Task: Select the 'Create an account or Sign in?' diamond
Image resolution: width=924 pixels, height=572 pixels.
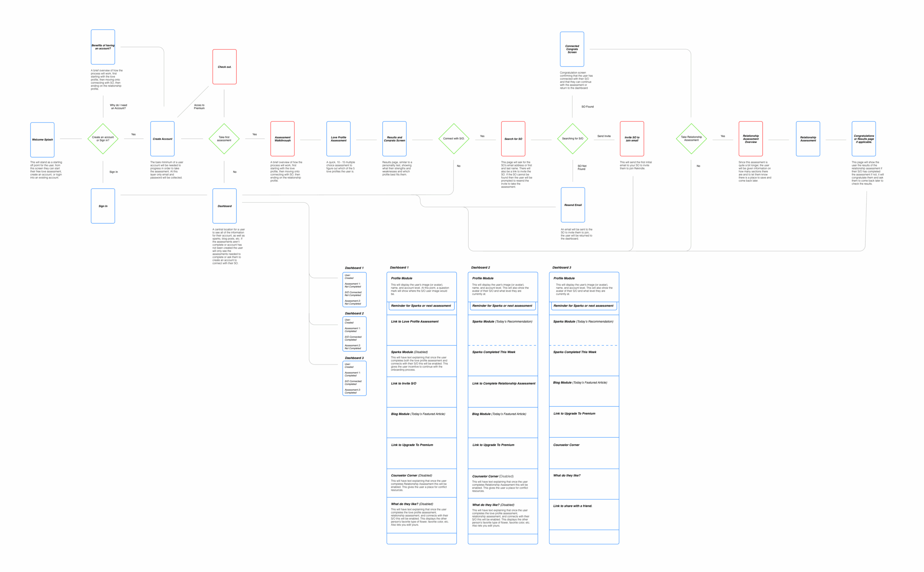Action: tap(103, 139)
